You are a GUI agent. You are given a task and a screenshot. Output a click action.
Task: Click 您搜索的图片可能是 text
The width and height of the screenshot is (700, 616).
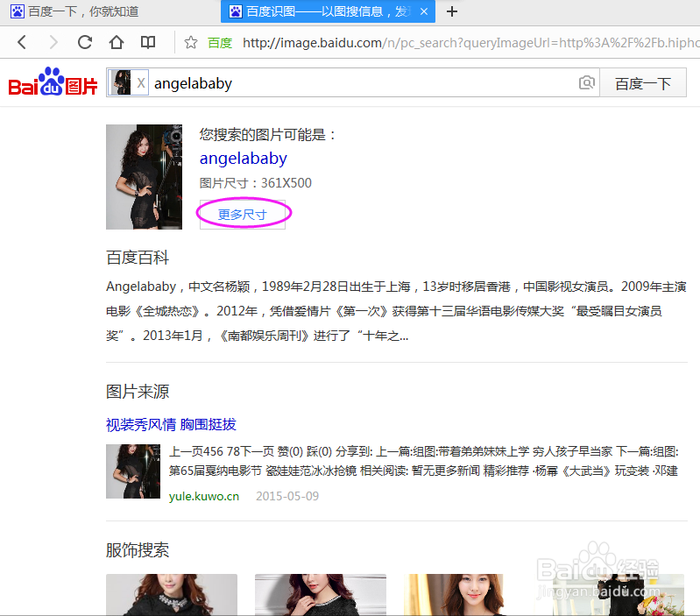coord(267,134)
